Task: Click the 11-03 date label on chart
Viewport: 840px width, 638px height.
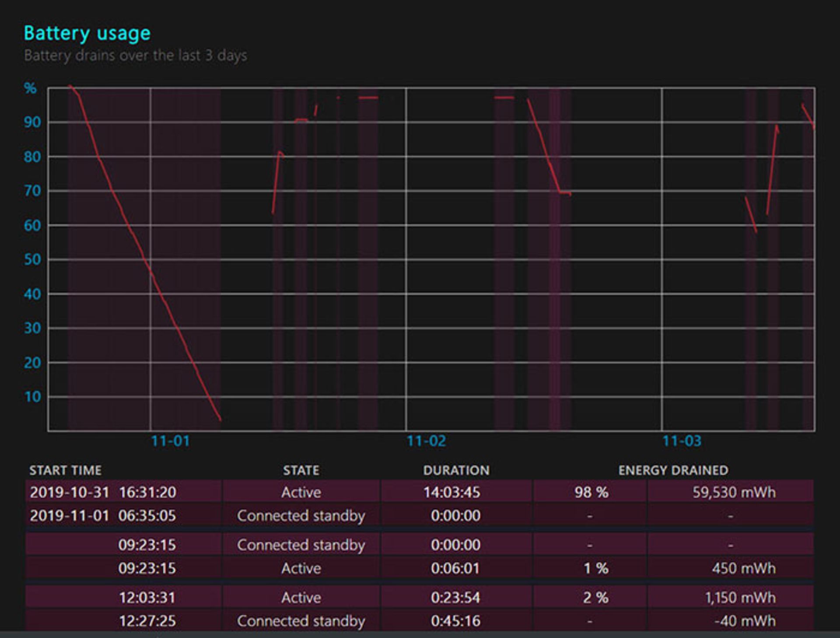Action: 681,441
